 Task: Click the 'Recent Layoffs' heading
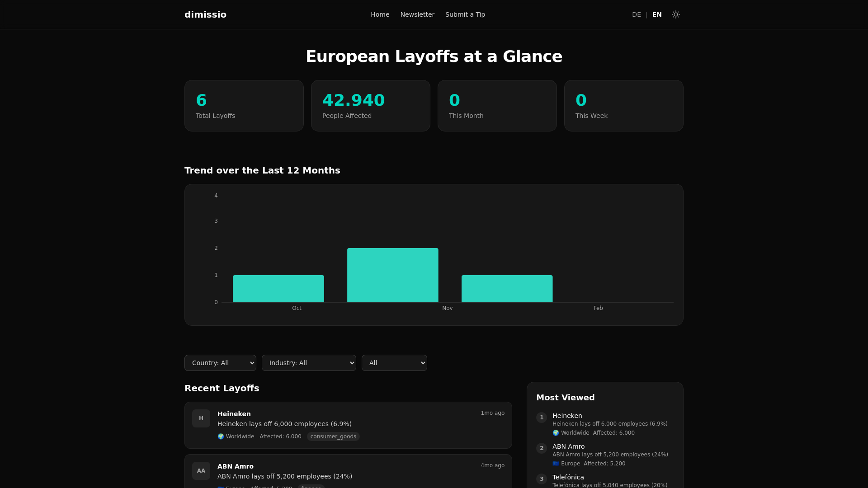222,388
